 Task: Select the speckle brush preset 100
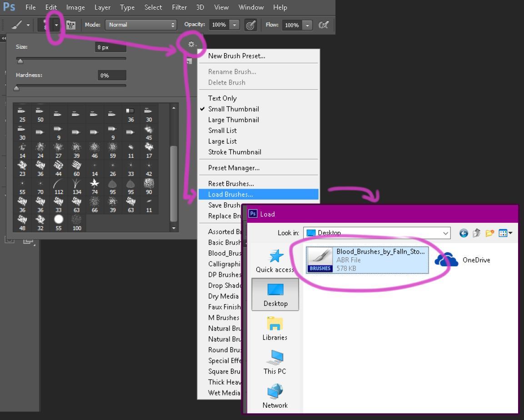(77, 223)
